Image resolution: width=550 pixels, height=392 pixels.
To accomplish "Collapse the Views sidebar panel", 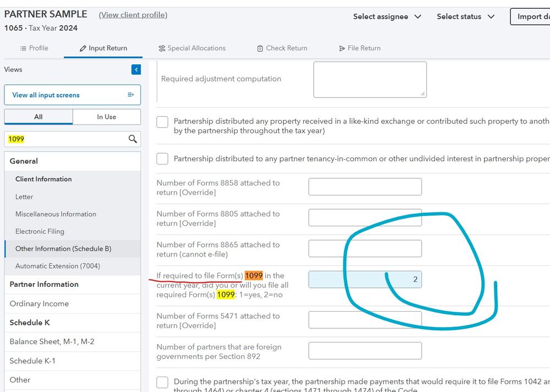I will [x=136, y=69].
